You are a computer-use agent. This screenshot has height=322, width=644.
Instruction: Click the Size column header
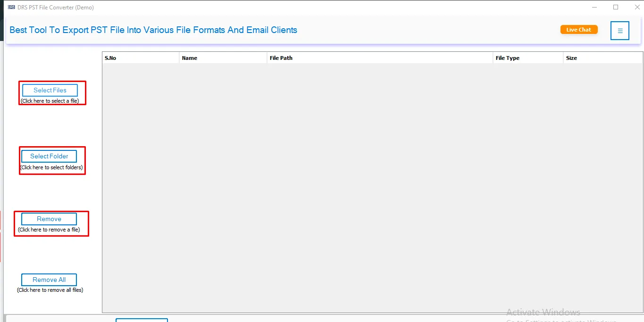pyautogui.click(x=603, y=58)
